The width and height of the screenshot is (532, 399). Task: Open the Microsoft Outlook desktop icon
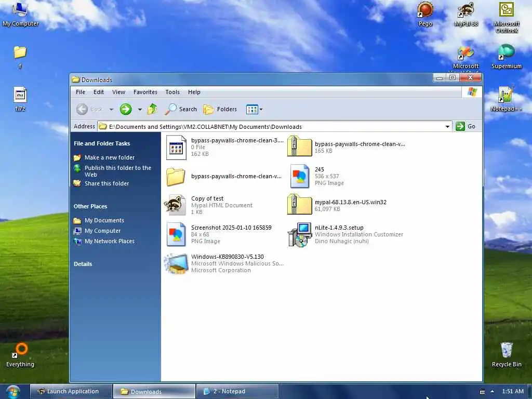point(506,17)
